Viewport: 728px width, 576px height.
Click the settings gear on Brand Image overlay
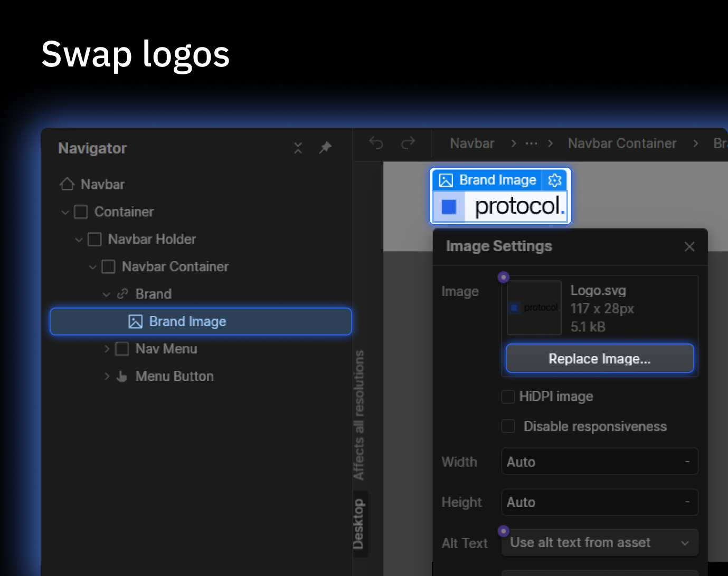pyautogui.click(x=554, y=180)
